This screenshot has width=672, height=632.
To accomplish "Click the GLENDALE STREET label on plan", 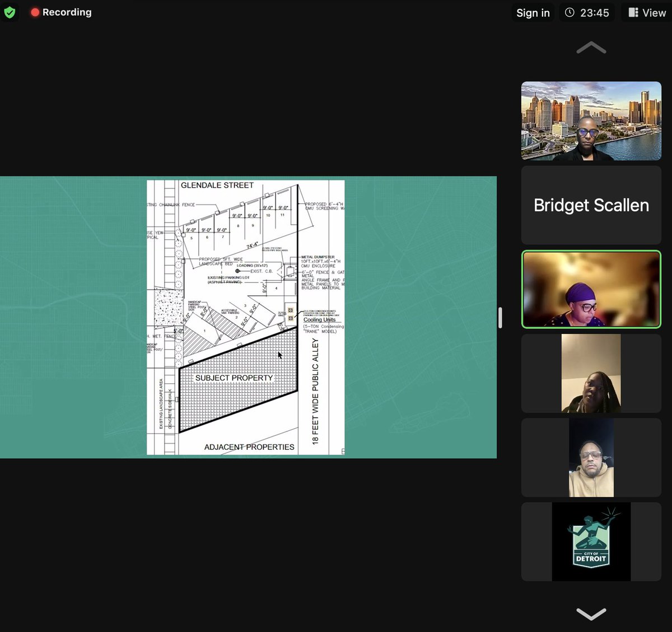I will pos(217,185).
